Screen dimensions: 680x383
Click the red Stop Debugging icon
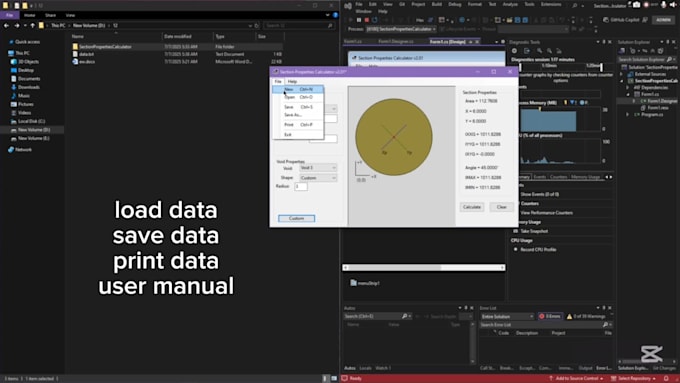(367, 20)
